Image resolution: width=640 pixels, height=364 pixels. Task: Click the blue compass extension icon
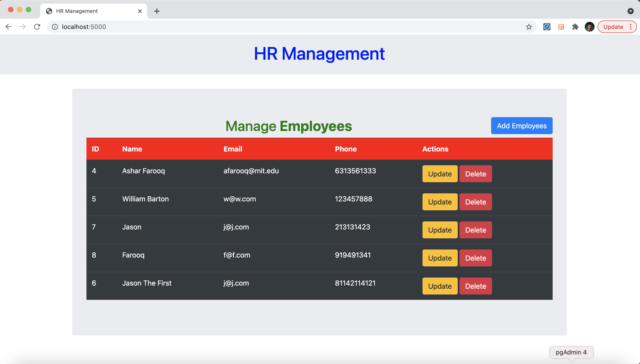(x=547, y=27)
